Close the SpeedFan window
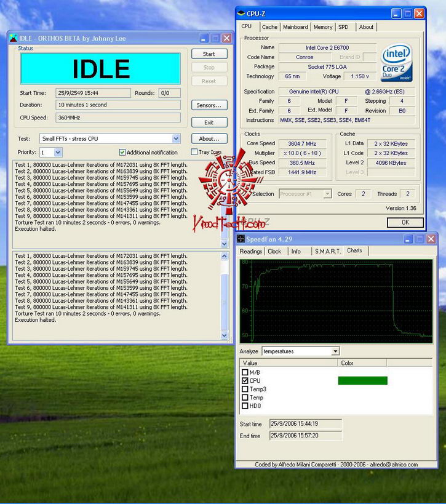The image size is (446, 504). [x=431, y=239]
